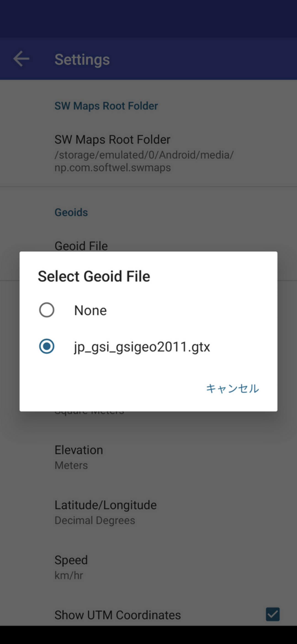This screenshot has height=644, width=297.
Task: Tap the Show UTM Coordinates label
Action: [117, 615]
